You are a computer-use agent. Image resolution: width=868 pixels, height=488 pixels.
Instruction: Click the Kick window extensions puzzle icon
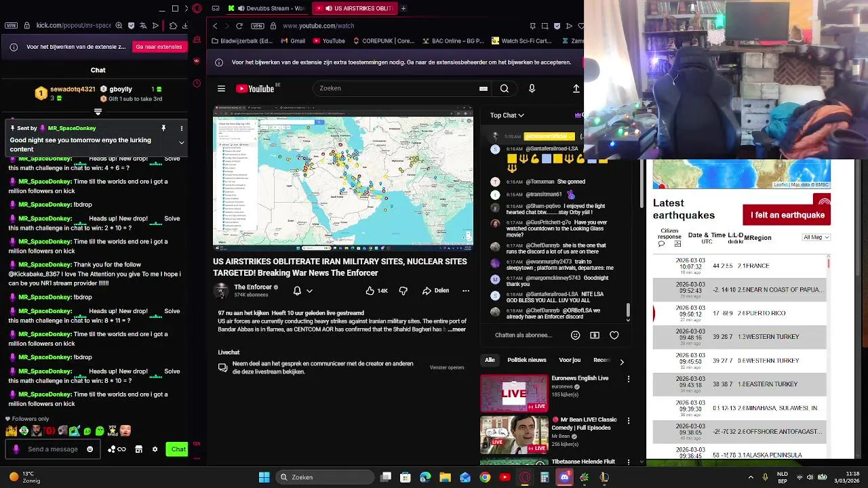(x=173, y=26)
